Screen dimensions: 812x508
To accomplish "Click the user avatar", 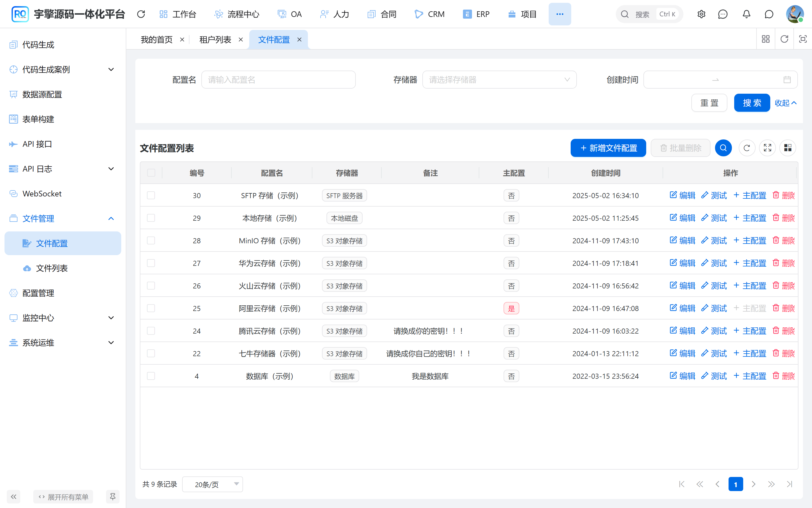I will tap(795, 14).
